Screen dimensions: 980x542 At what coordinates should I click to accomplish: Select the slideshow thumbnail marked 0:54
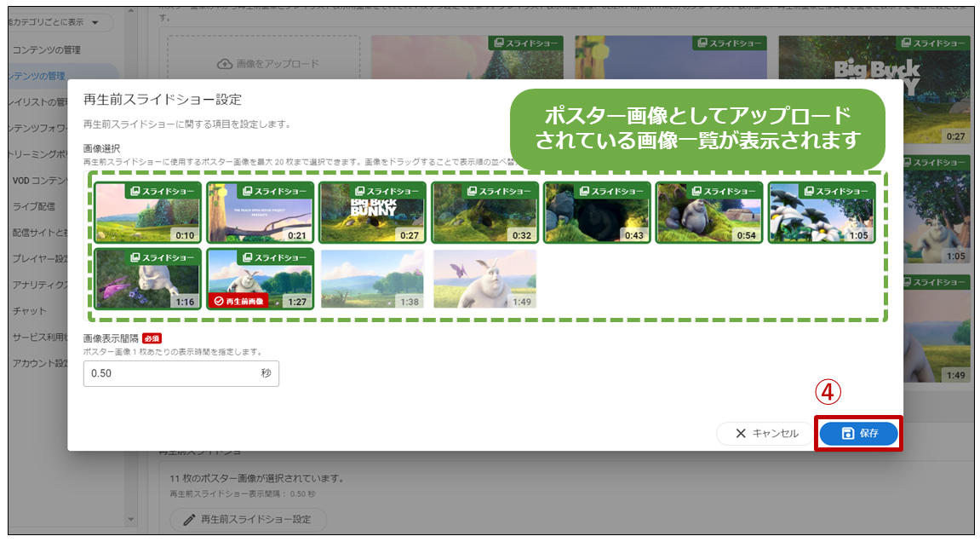tap(709, 213)
